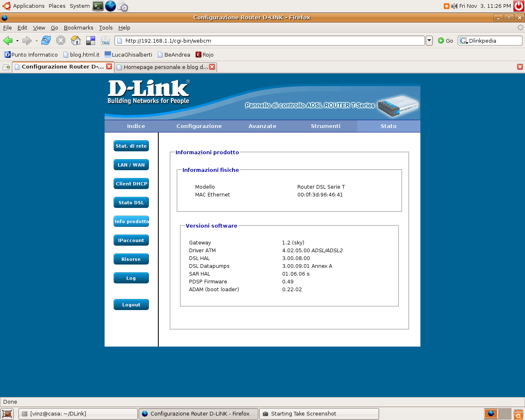Open the Tools menu
Screen dimensions: 525x420
(x=106, y=27)
